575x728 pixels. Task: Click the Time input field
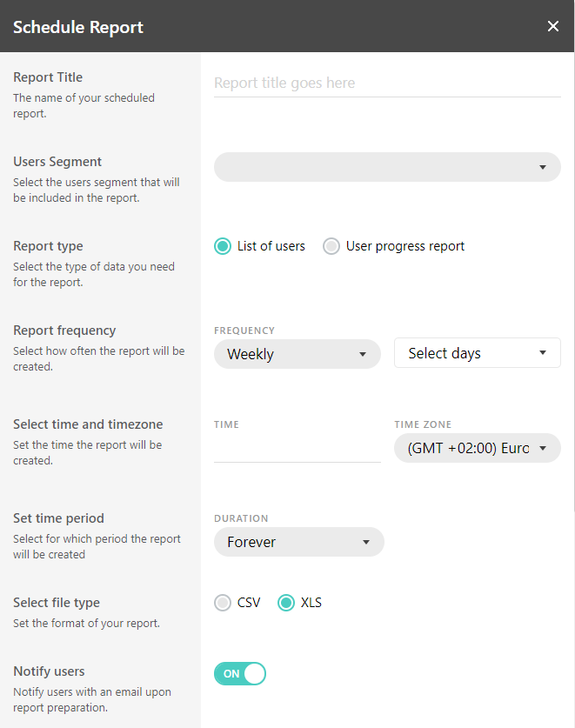297,449
